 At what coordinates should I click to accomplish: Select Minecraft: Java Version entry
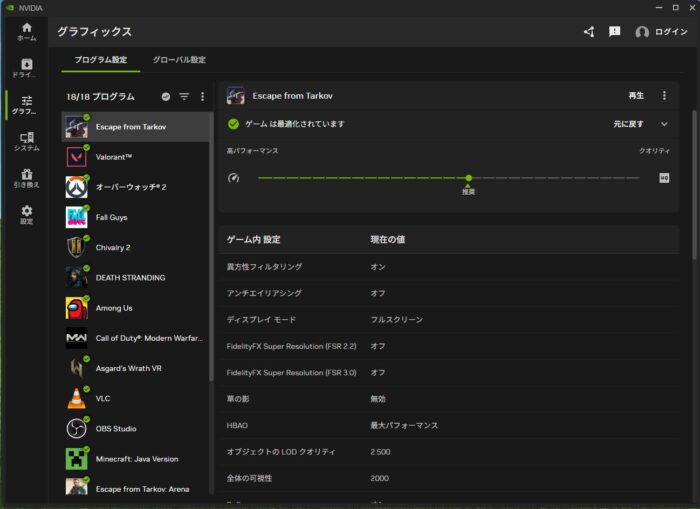135,459
